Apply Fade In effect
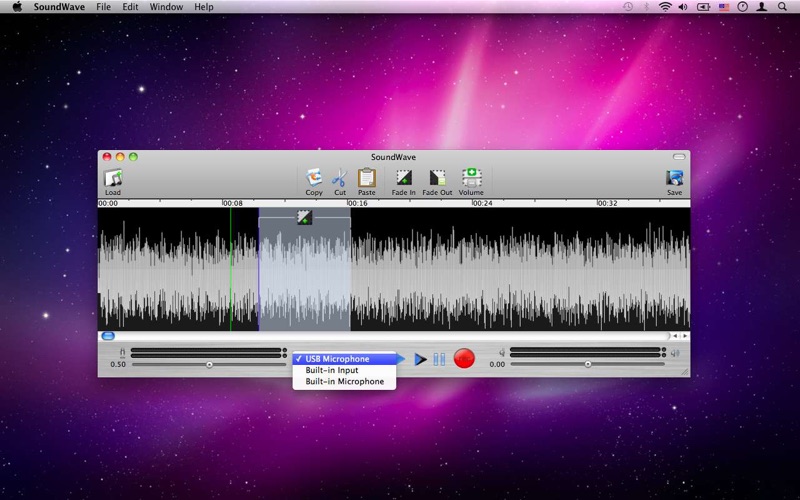Viewport: 800px width, 500px height. tap(404, 179)
